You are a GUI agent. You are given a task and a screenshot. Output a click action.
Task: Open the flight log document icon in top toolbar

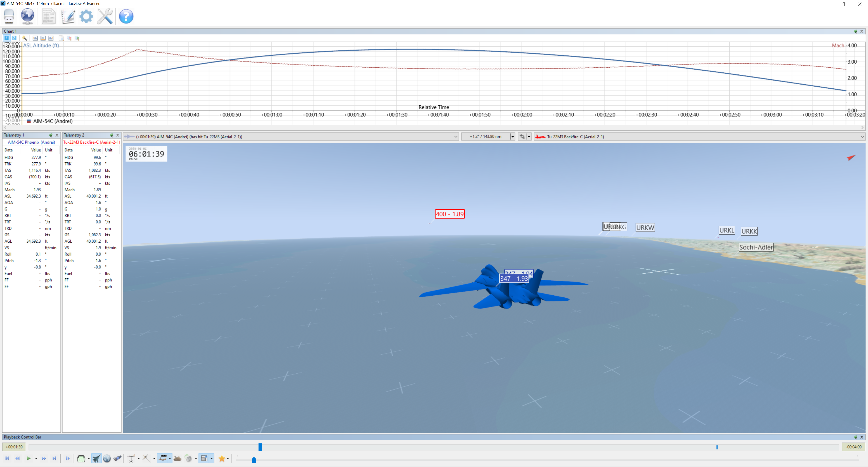point(49,16)
